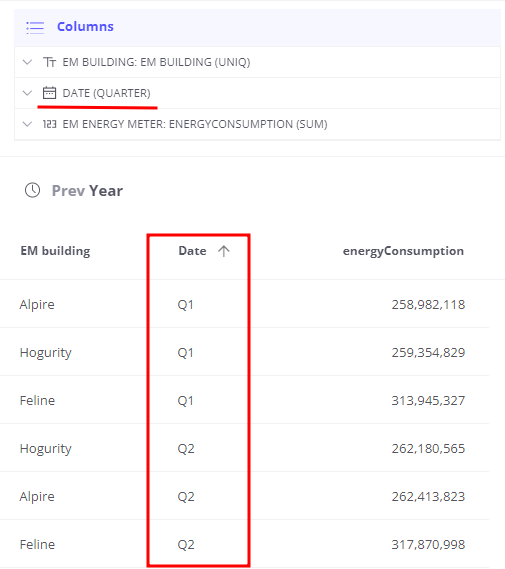The image size is (505, 569).
Task: Select the Hogurity Q2 row
Action: pos(245,448)
